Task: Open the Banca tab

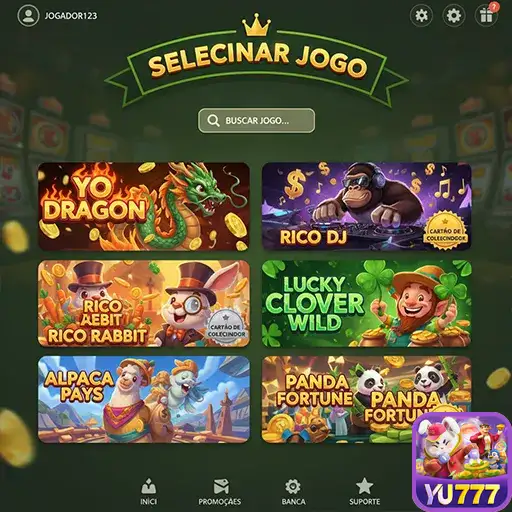Action: tap(293, 492)
